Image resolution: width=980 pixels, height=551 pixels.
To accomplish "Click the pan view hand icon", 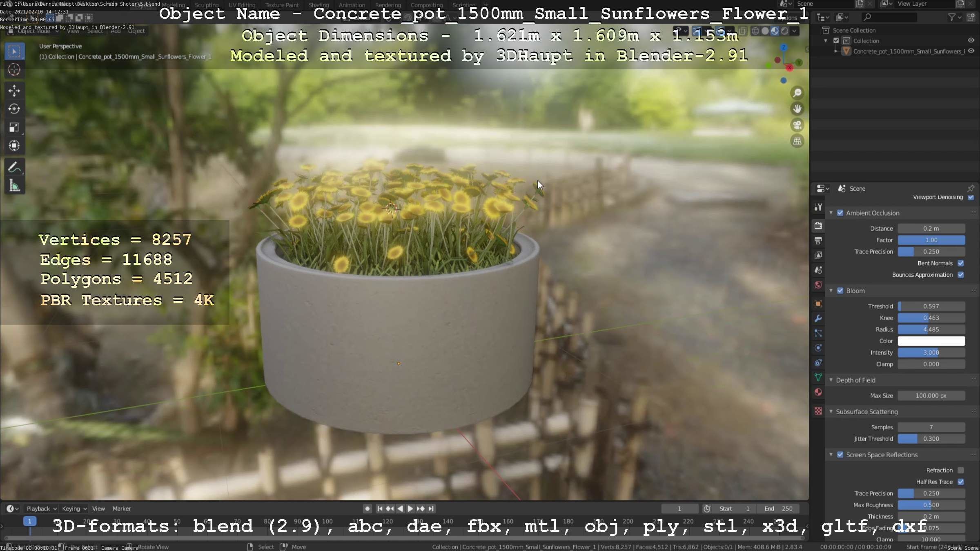I will point(797,109).
